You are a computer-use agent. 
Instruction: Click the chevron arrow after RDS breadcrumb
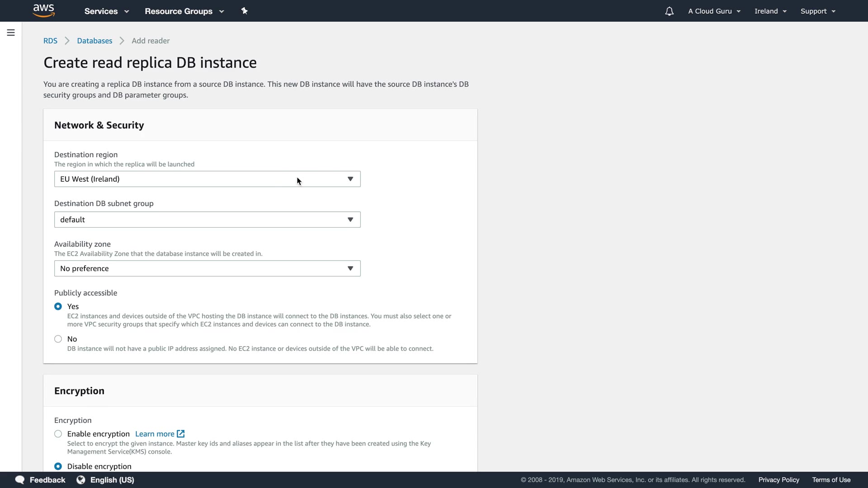tap(67, 41)
